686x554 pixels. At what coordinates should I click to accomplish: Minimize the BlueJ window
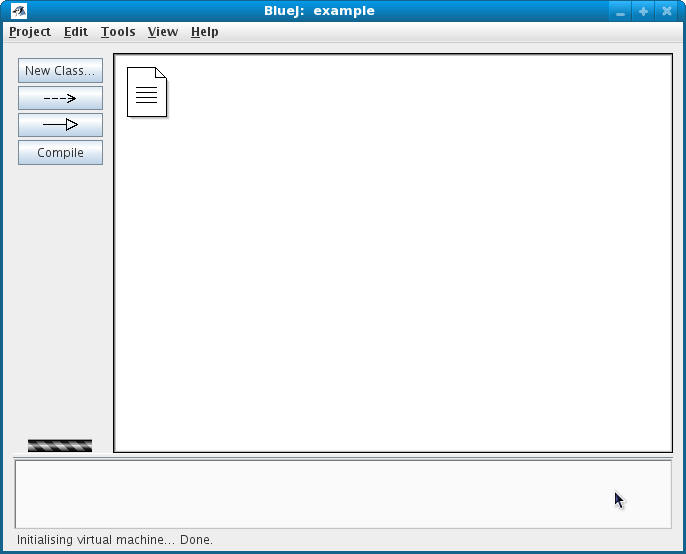click(620, 11)
